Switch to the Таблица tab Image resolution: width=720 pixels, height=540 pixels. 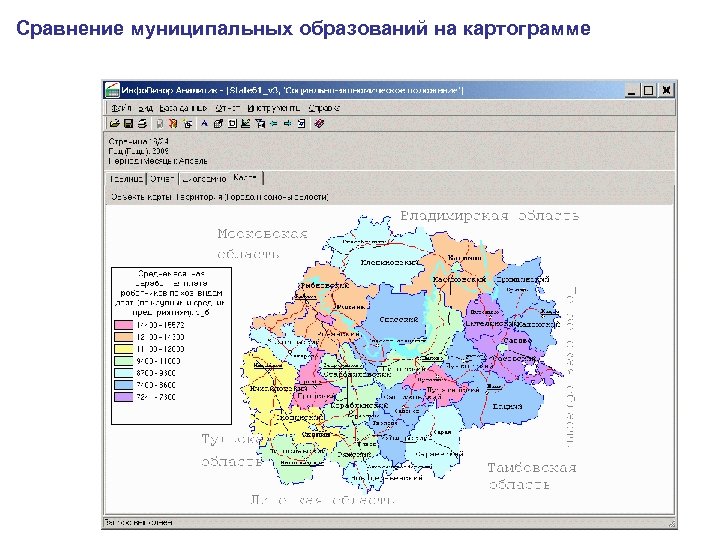pyautogui.click(x=126, y=179)
